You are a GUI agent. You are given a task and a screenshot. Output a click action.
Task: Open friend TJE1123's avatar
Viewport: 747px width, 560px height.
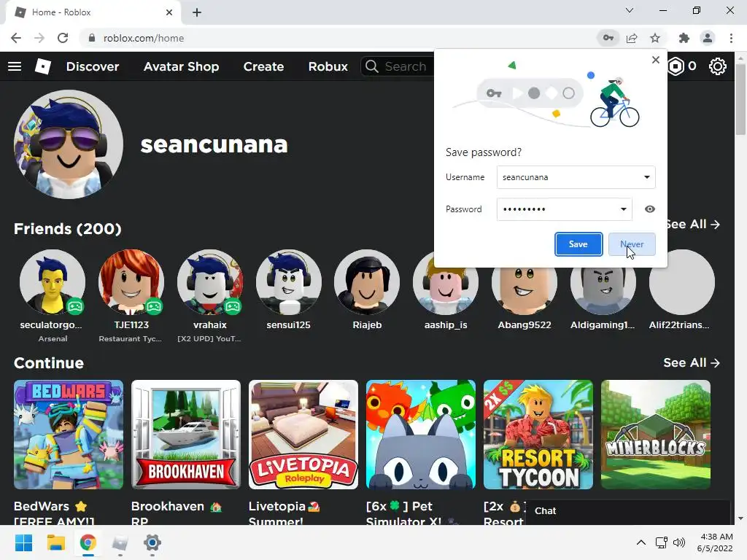[x=131, y=282]
